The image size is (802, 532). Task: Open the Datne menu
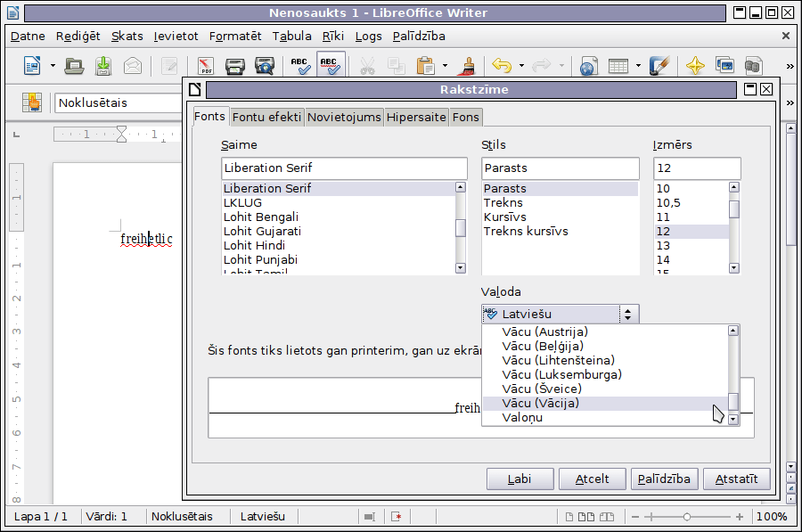click(x=28, y=37)
